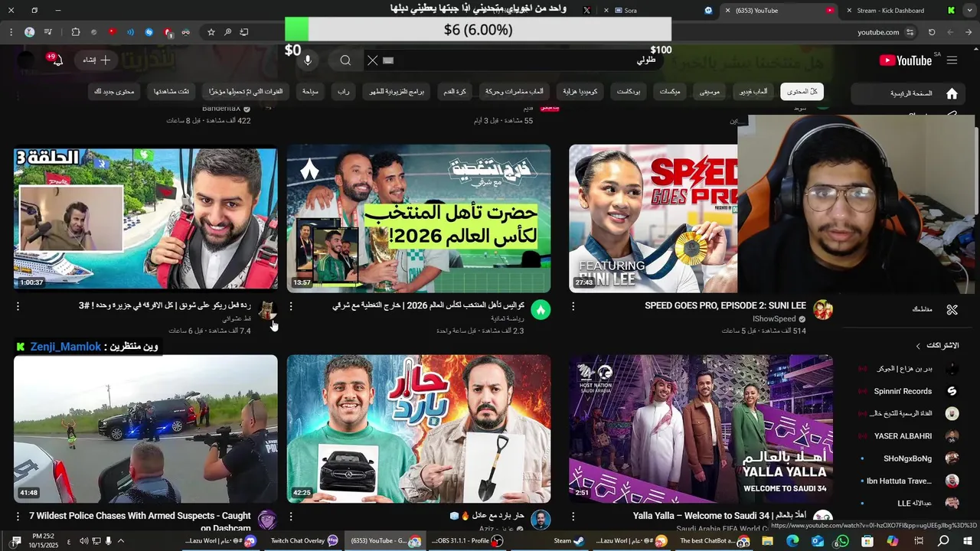Open more options for Speed Goes Pro video
Screen dimensions: 980x551
coord(573,306)
